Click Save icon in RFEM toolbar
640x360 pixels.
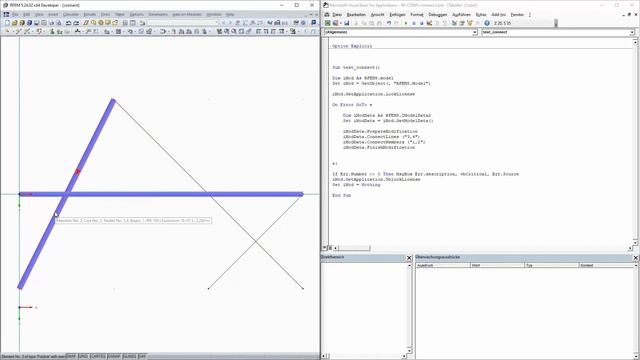pos(37,23)
